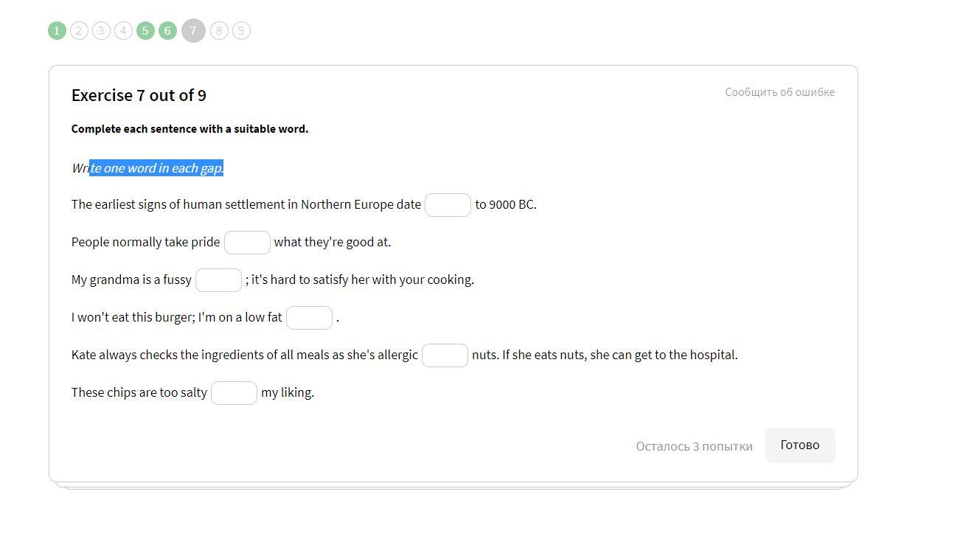Image resolution: width=980 pixels, height=545 pixels.
Task: Focus the gap after 'she's allergic'
Action: [445, 355]
